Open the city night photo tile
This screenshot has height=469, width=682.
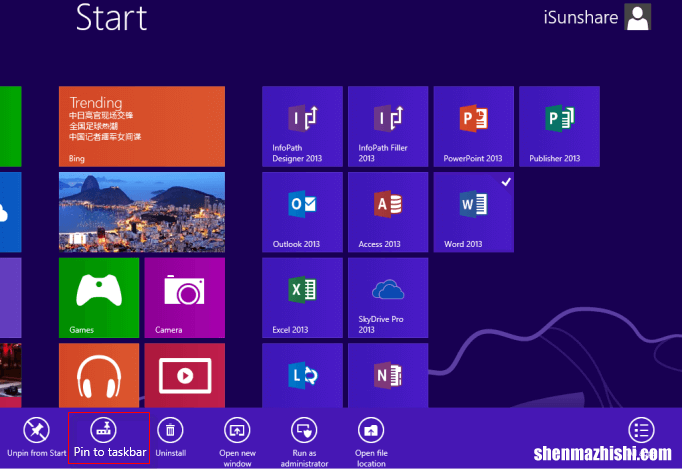coord(142,212)
